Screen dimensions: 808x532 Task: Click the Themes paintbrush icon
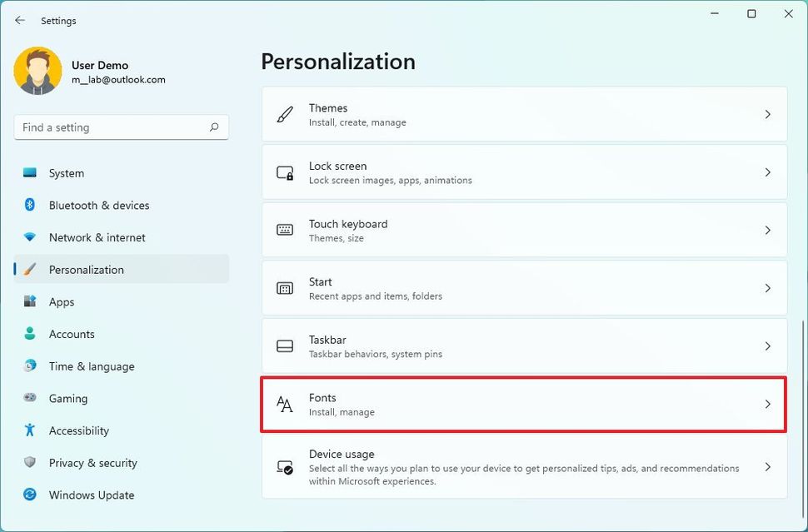(285, 114)
